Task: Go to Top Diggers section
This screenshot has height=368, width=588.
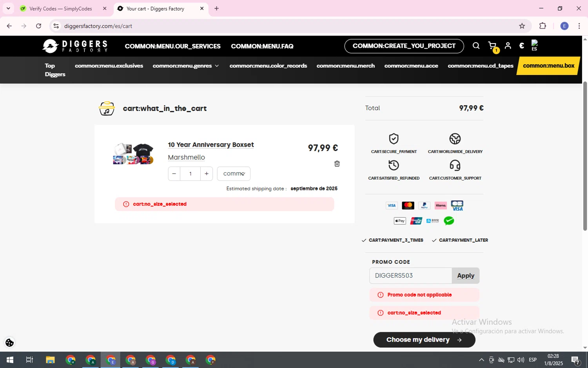Action: click(55, 70)
